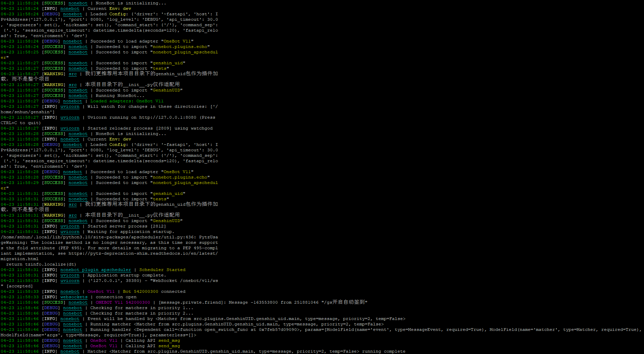Click nonebot in the message.private.friend row
Viewport: 644px width, 354px height.
[78, 302]
